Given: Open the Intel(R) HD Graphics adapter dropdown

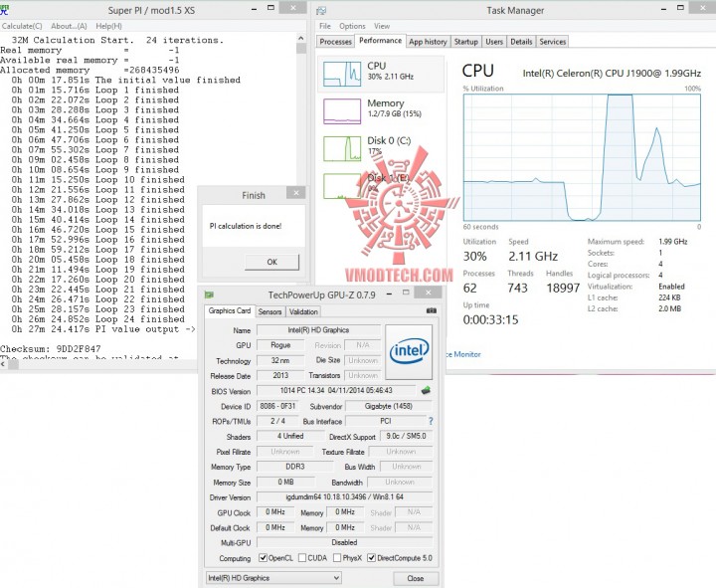Looking at the screenshot, I should coord(273,578).
